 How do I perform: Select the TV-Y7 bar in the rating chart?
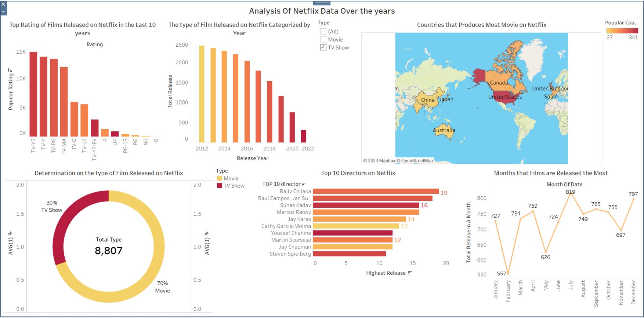[33, 94]
